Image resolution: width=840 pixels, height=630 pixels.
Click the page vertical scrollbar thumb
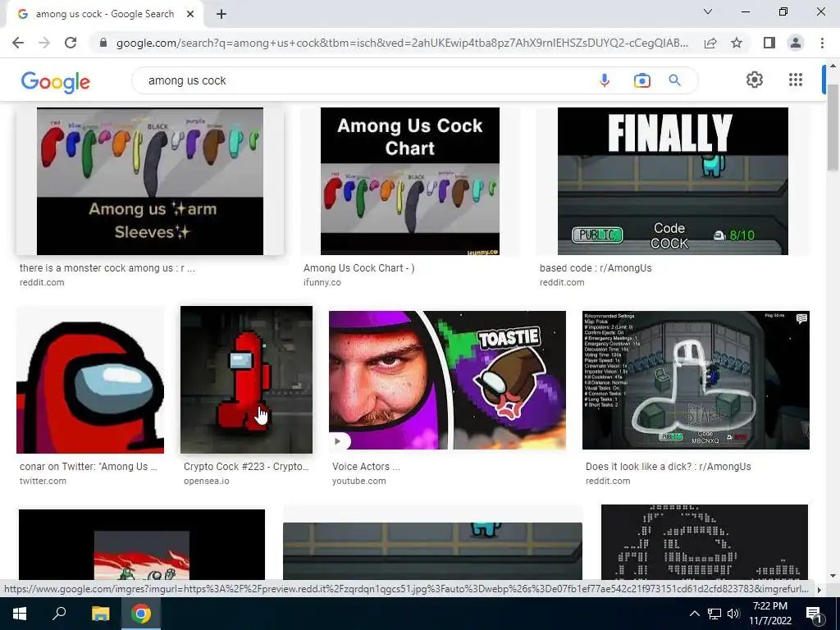pos(833,127)
